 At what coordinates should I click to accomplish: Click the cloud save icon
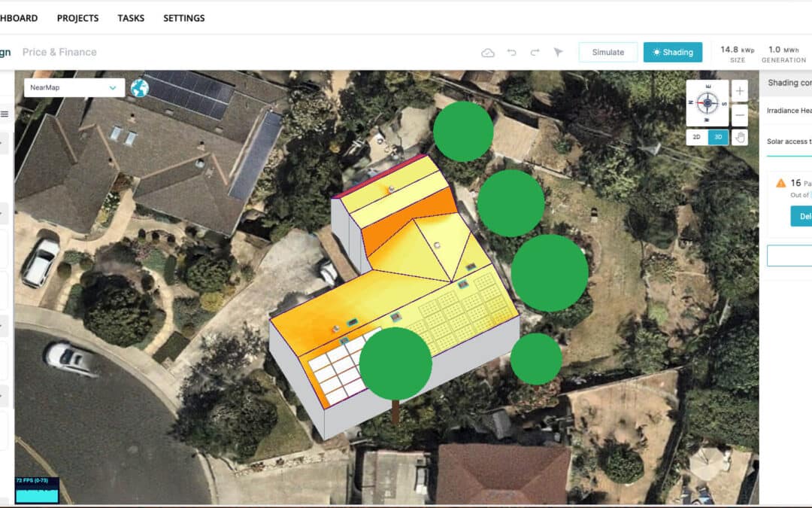click(488, 52)
